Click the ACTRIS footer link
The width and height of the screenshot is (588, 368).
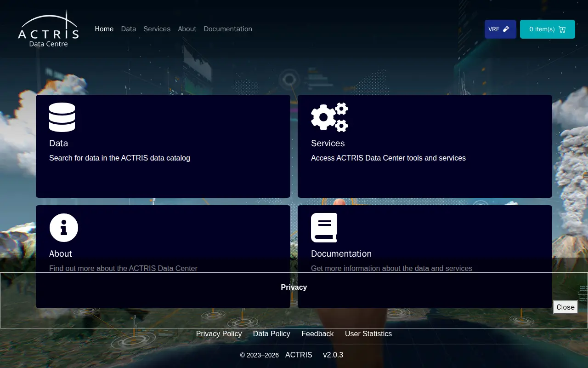299,355
